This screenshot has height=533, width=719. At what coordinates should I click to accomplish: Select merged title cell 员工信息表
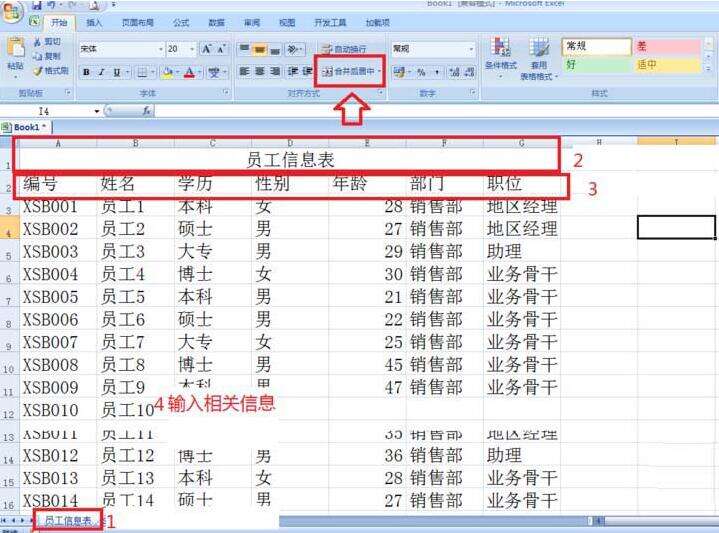[x=290, y=160]
